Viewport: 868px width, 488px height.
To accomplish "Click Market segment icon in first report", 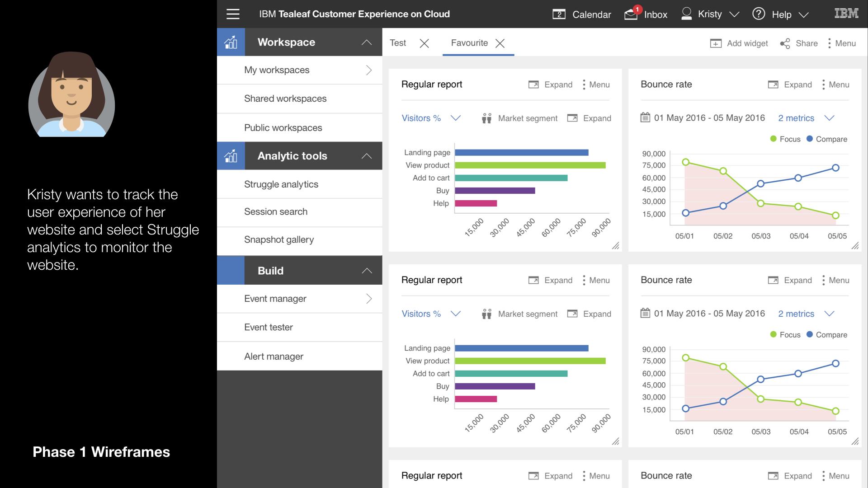I will tap(486, 118).
